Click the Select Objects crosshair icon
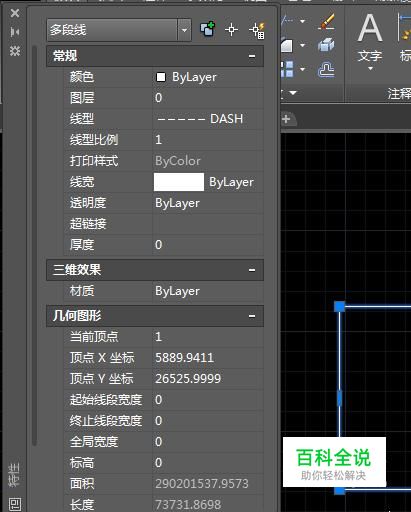Image resolution: width=411 pixels, height=512 pixels. (x=231, y=30)
